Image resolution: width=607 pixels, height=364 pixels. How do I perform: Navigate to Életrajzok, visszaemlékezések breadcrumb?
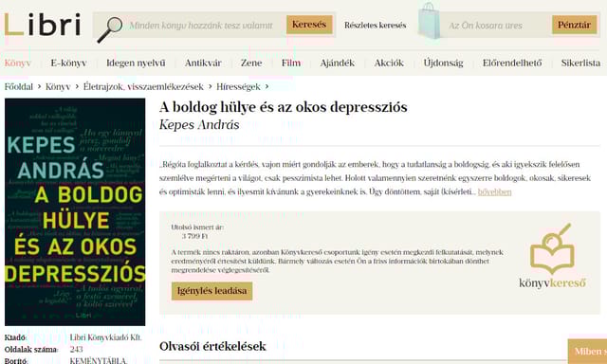(x=143, y=86)
